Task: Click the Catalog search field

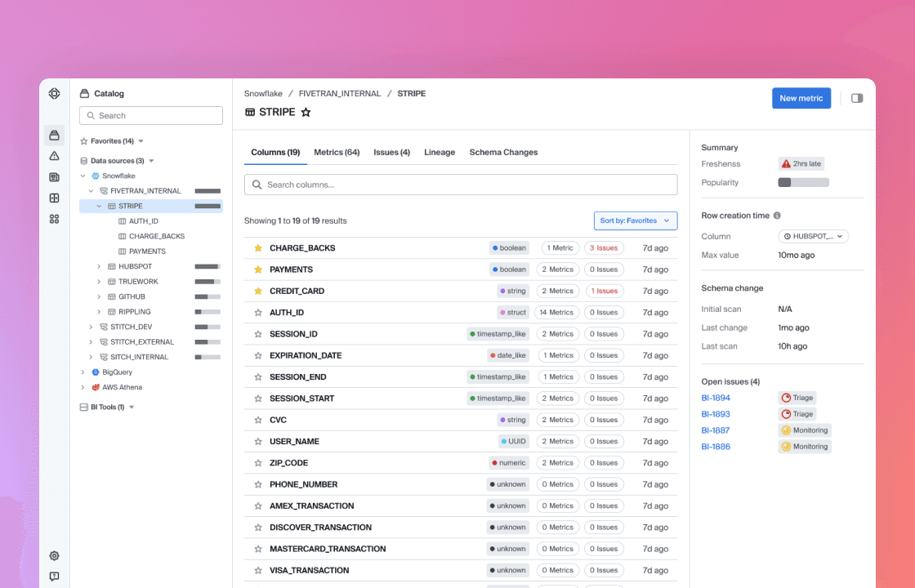Action: [151, 115]
